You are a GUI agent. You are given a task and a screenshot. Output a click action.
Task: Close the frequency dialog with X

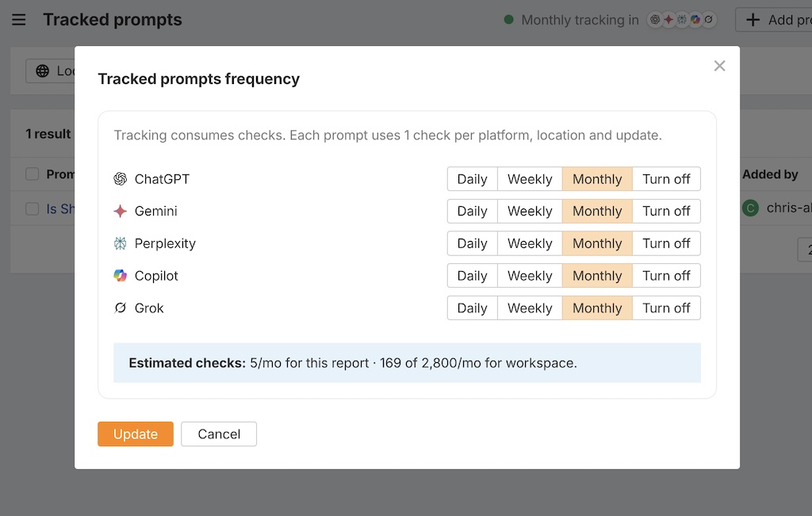tap(719, 66)
